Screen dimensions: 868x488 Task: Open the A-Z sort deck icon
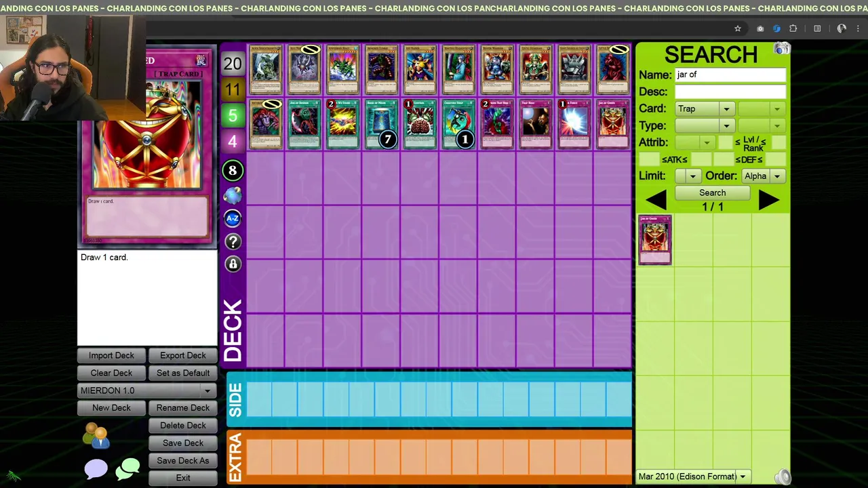click(233, 218)
